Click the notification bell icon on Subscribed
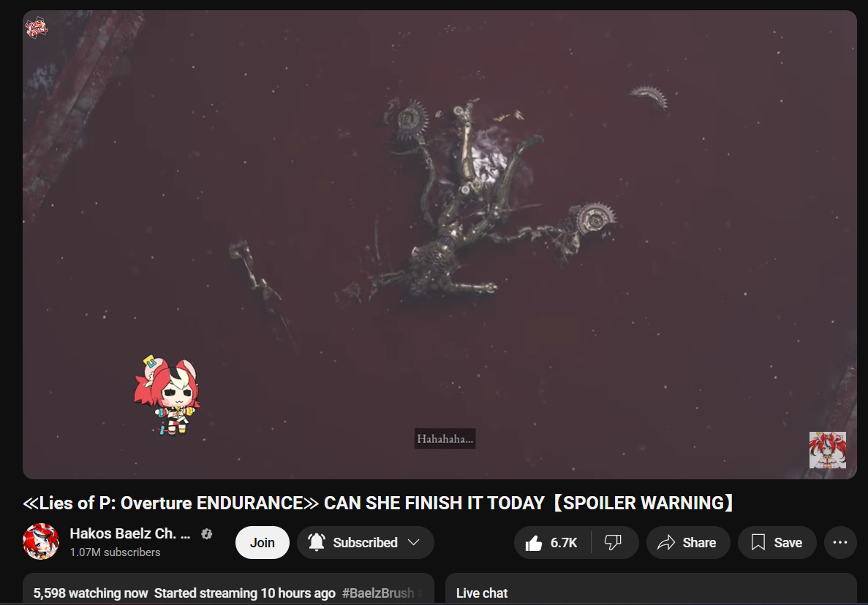Screen dimensions: 868x605 click(316, 542)
